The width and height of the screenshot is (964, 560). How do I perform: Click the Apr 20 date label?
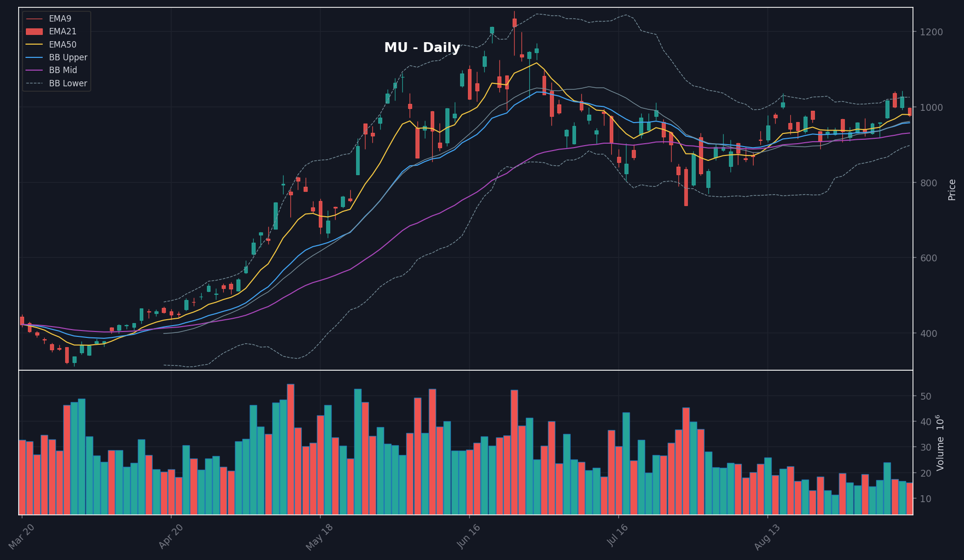click(171, 537)
